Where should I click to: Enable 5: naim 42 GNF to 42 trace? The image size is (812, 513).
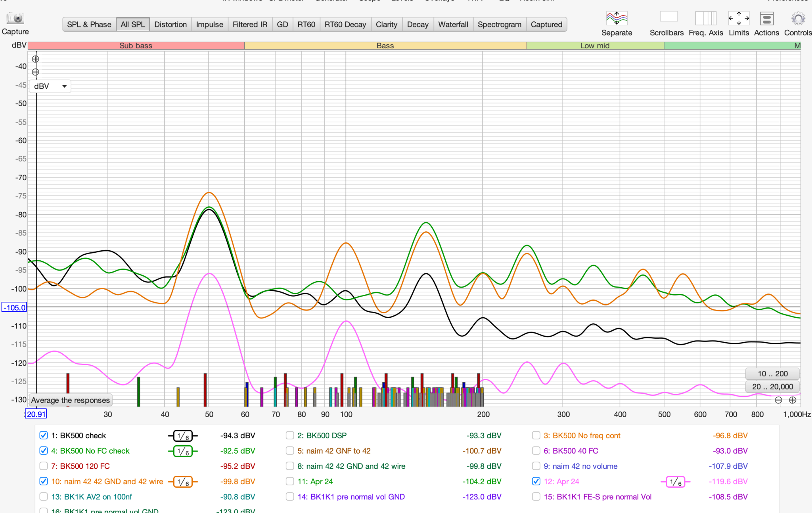[290, 451]
